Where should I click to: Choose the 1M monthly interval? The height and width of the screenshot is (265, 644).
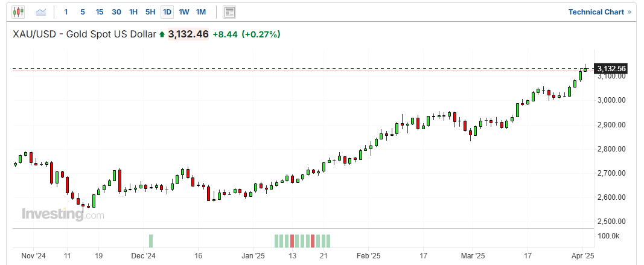(201, 11)
